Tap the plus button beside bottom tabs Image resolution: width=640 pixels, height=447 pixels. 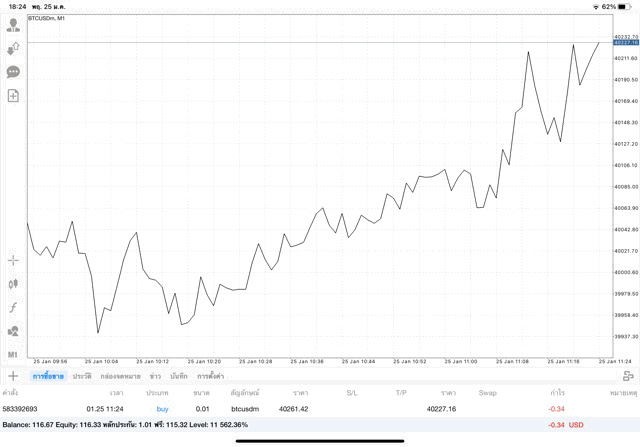coord(13,376)
